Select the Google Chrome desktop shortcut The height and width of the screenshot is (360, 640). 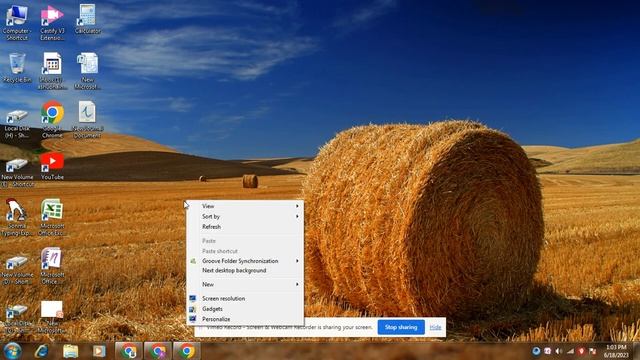(52, 119)
